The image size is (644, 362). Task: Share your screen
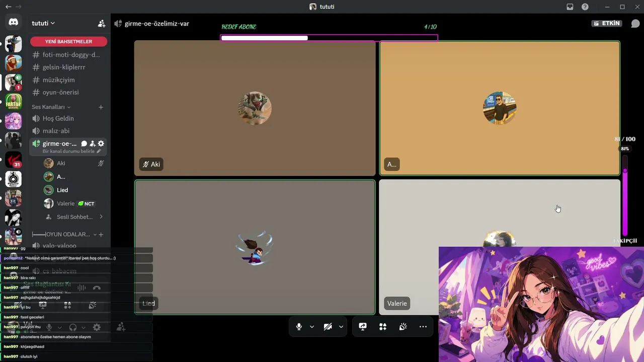363,327
